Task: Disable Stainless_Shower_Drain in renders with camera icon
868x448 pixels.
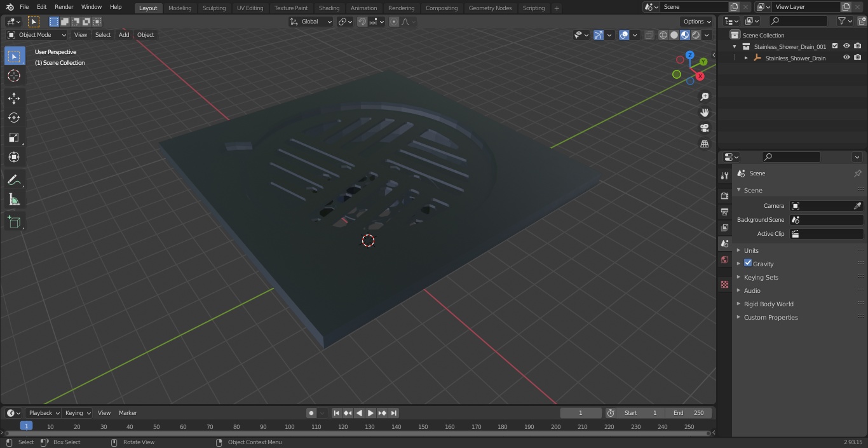Action: (x=858, y=58)
